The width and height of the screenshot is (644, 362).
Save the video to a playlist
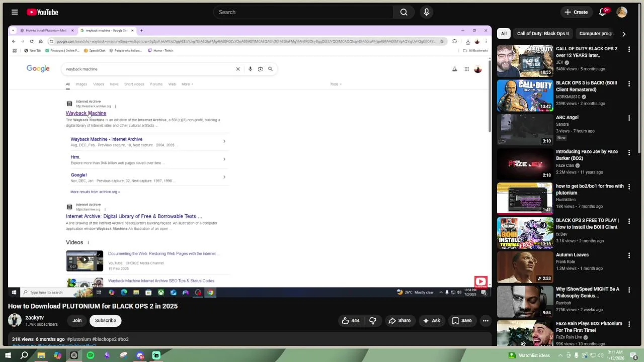click(461, 321)
